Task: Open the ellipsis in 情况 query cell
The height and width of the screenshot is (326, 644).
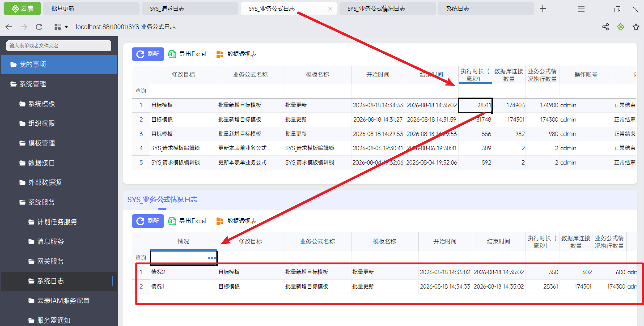Action: [212, 258]
